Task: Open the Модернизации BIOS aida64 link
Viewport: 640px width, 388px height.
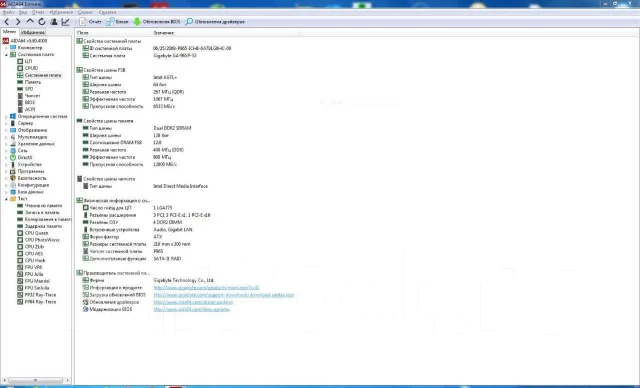Action: [191, 310]
